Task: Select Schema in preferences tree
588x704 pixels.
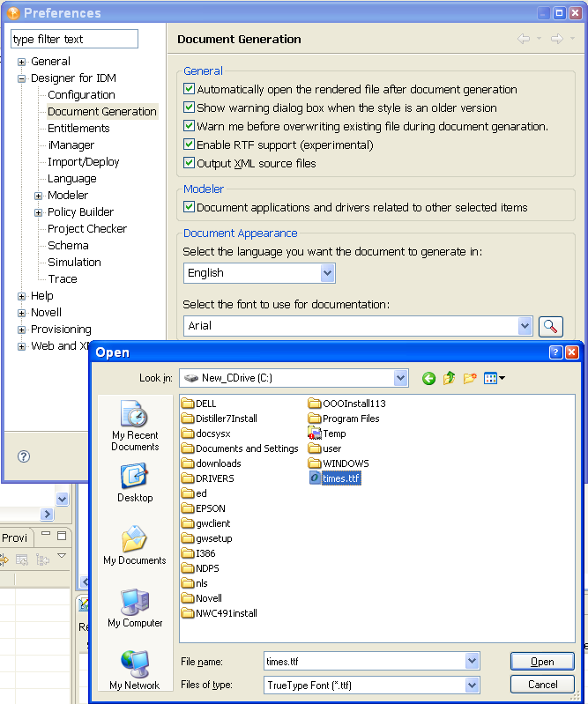Action: coord(68,246)
